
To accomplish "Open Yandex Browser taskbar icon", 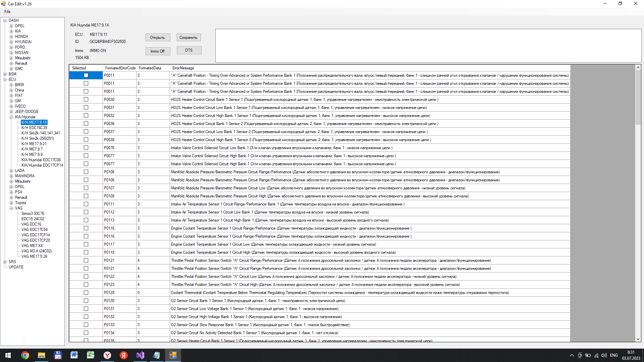I will coord(107,355).
